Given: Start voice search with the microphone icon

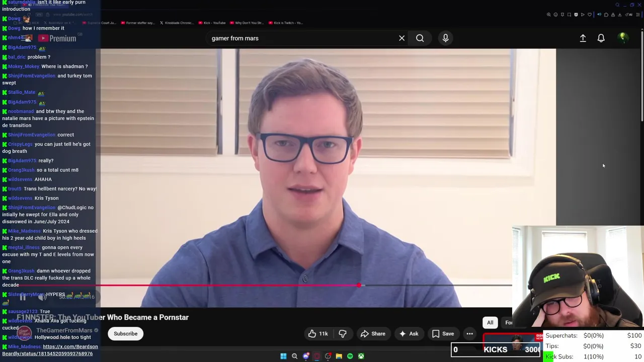Looking at the screenshot, I should tap(445, 38).
